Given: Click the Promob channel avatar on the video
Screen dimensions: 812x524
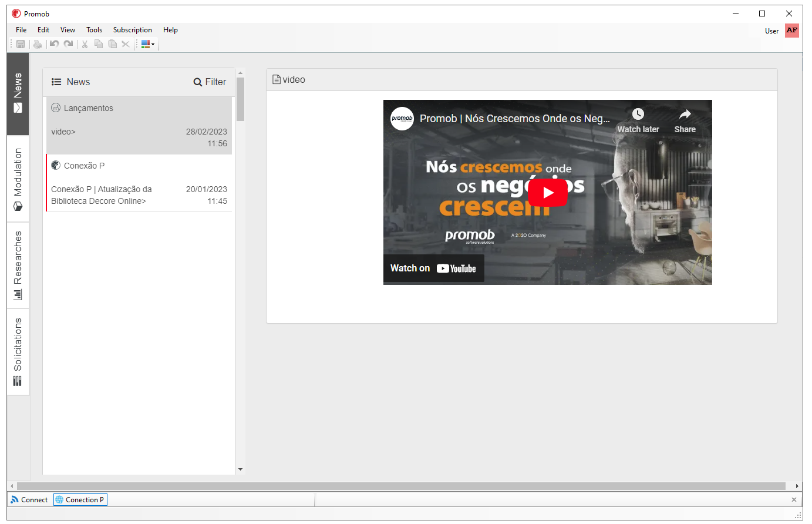Looking at the screenshot, I should point(402,118).
